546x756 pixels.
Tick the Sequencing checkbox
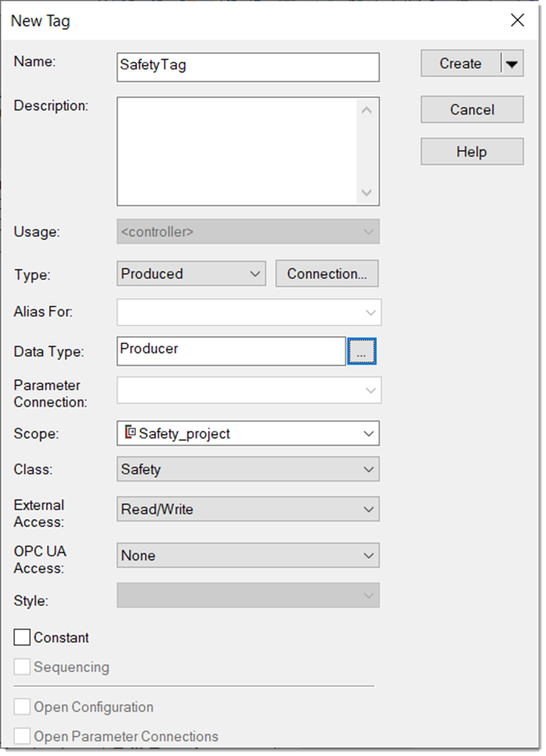22,667
